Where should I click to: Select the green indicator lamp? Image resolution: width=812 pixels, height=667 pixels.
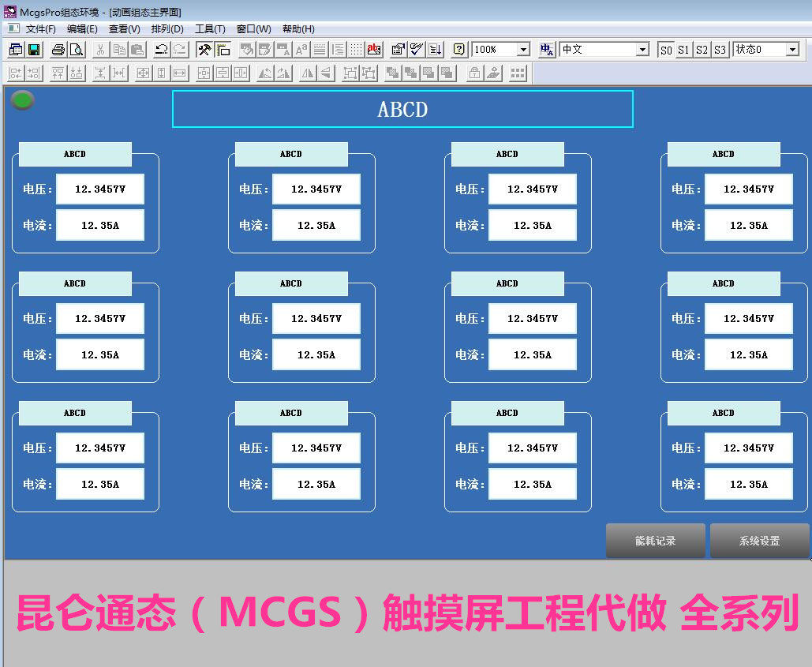[x=23, y=100]
